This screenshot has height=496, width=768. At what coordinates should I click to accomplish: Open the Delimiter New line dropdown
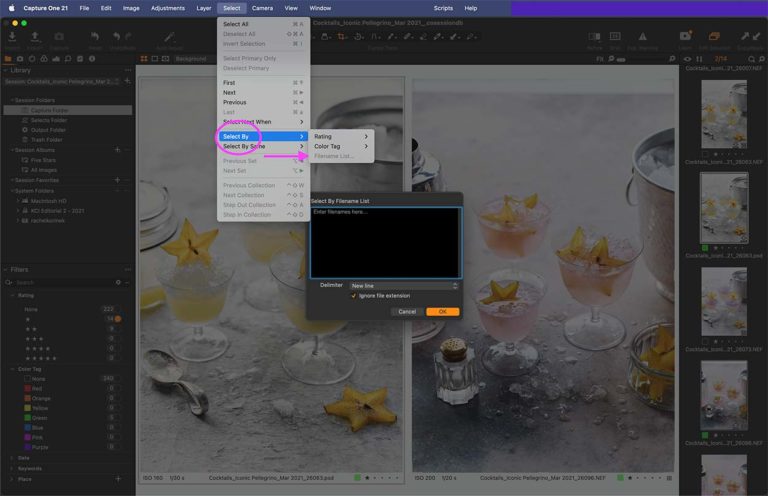pyautogui.click(x=404, y=285)
